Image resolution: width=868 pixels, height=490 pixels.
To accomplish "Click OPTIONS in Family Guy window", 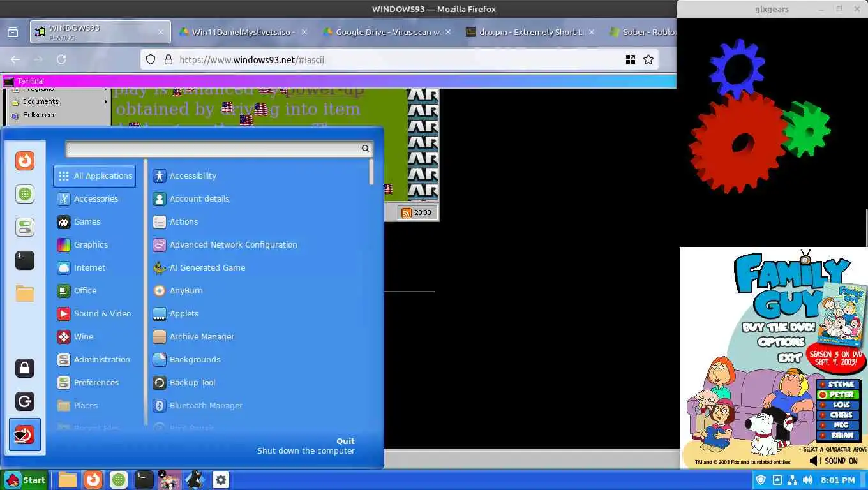I will [x=781, y=342].
